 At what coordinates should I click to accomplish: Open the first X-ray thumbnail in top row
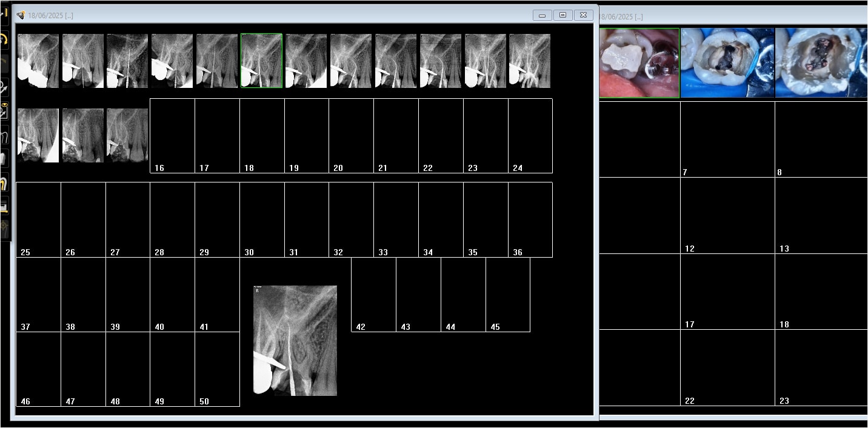(38, 61)
